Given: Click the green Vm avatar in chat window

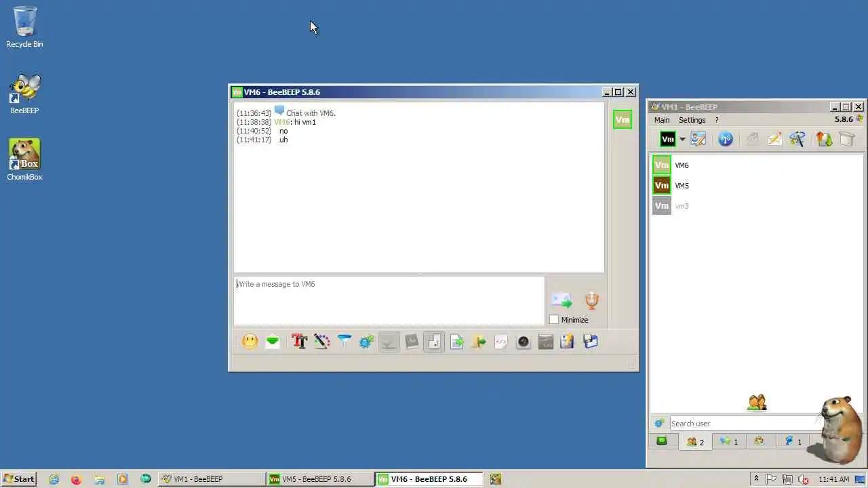Looking at the screenshot, I should pos(623,119).
